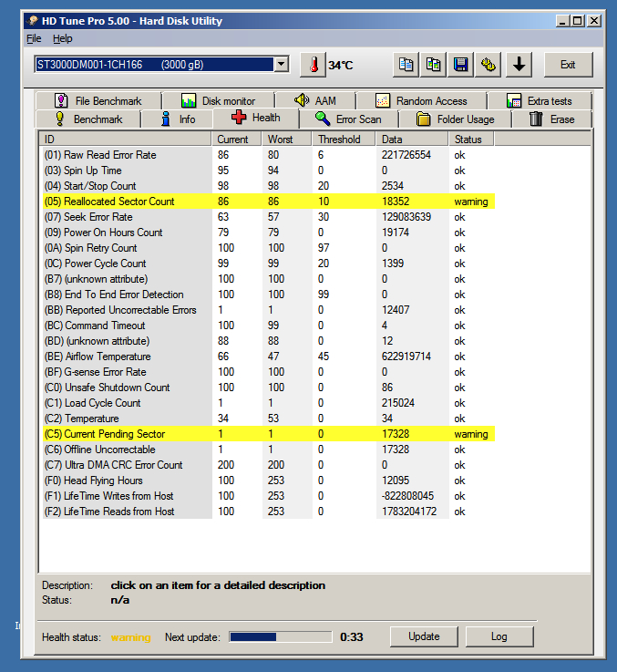Open the Error Scan tab
Image resolution: width=617 pixels, height=672 pixels.
point(348,119)
